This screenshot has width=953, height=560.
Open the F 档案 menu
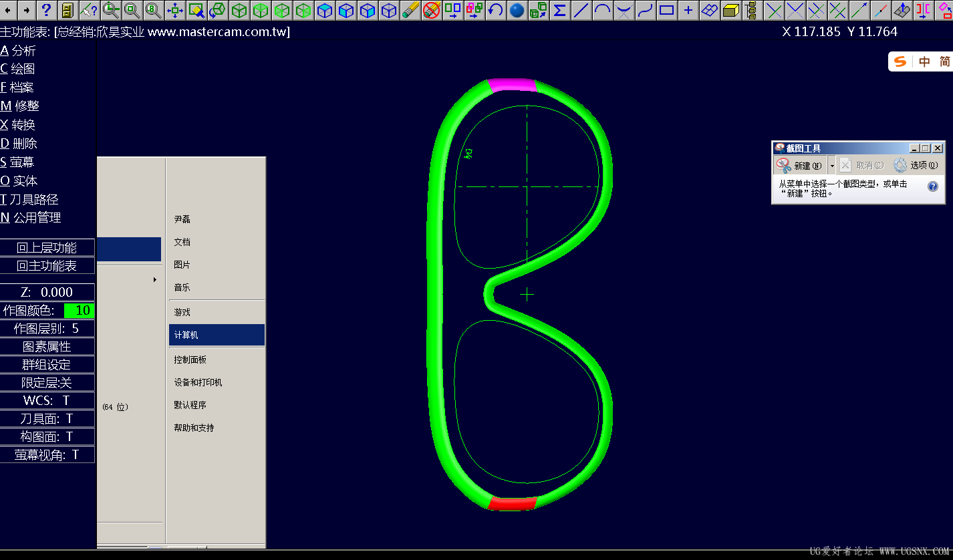click(x=17, y=87)
